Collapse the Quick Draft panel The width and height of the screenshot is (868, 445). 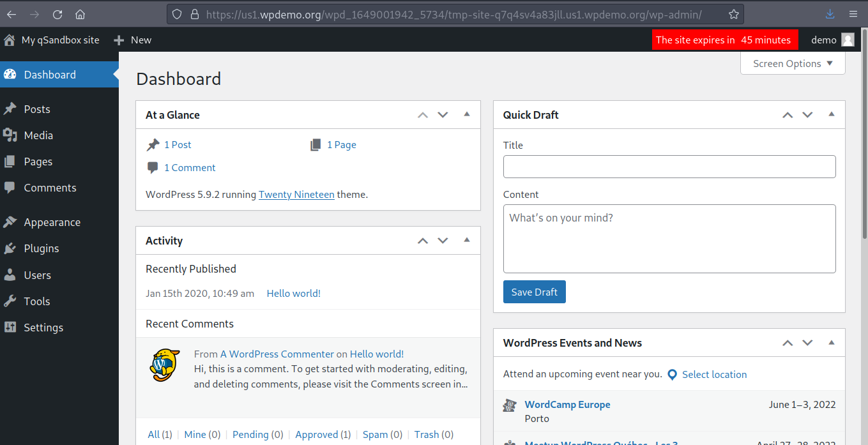tap(831, 114)
